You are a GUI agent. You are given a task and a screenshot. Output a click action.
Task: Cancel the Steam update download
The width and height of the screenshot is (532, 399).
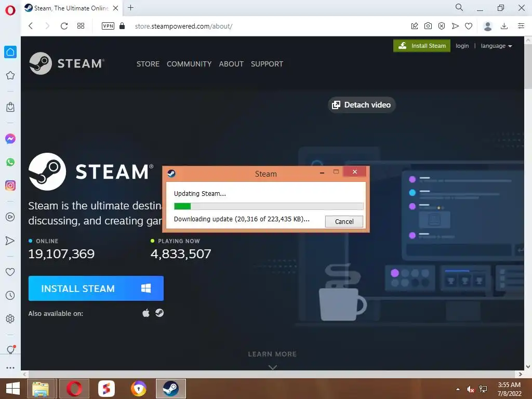(x=344, y=221)
